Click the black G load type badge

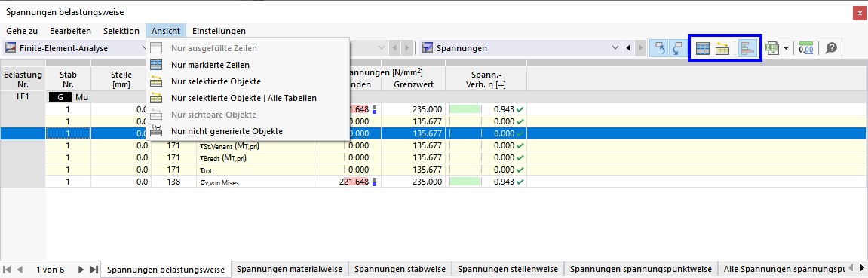60,97
